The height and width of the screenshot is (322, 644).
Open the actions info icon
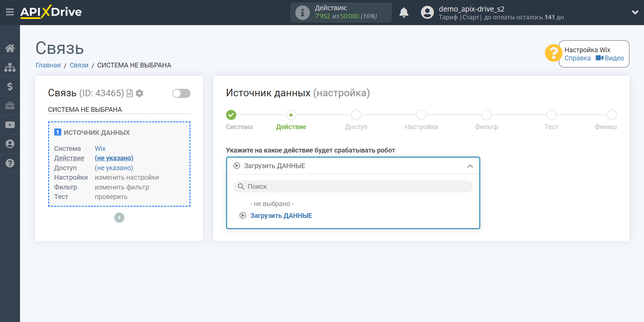pos(302,13)
